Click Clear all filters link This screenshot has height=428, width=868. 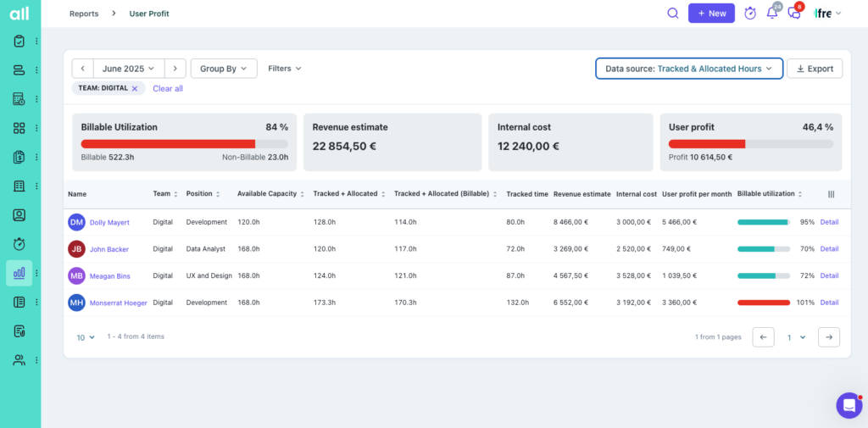168,89
